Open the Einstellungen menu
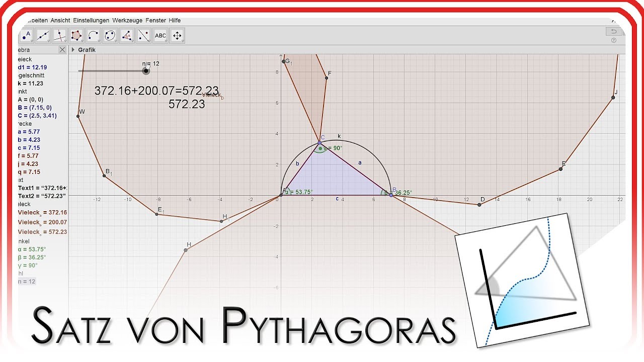644x362 pixels. pos(91,21)
